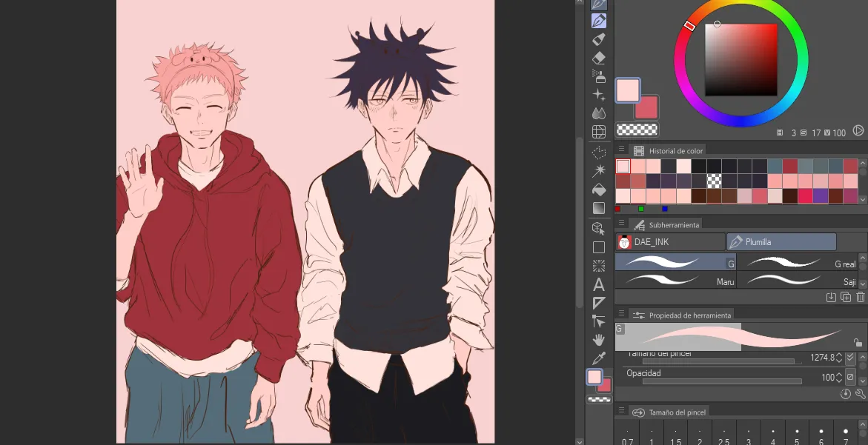The image size is (868, 445).
Task: Click the canvas vertical scrollbar
Action: click(580, 221)
